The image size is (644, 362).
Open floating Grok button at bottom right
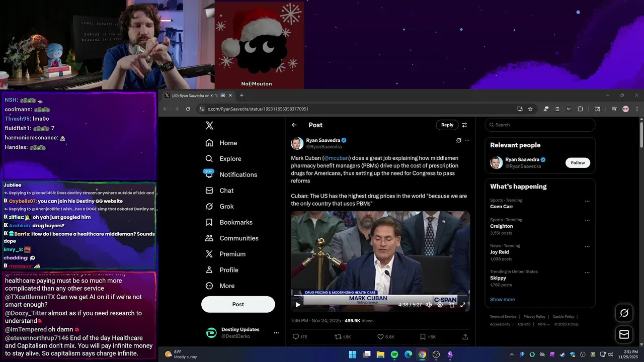click(x=624, y=313)
